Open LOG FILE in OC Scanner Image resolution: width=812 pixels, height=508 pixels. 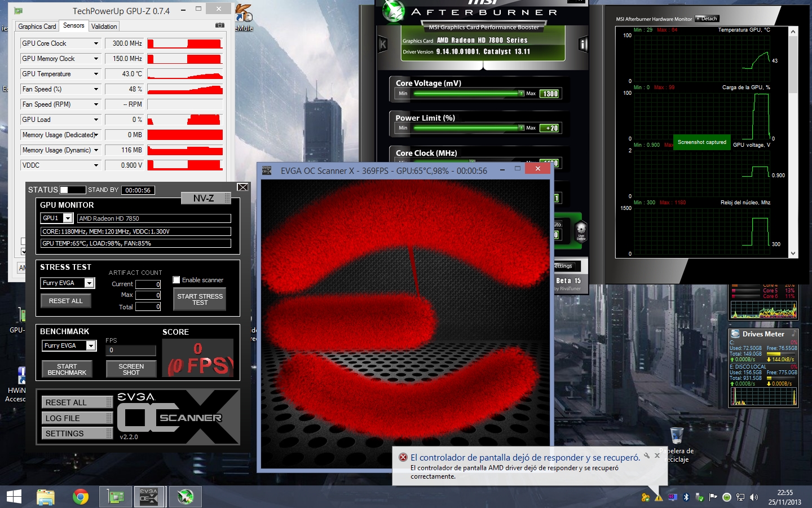pos(77,418)
